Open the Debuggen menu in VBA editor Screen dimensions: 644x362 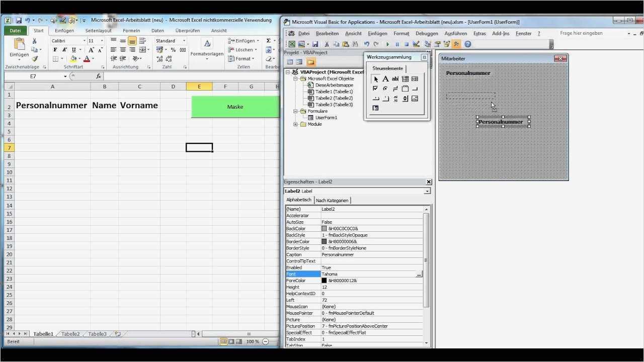coord(427,33)
